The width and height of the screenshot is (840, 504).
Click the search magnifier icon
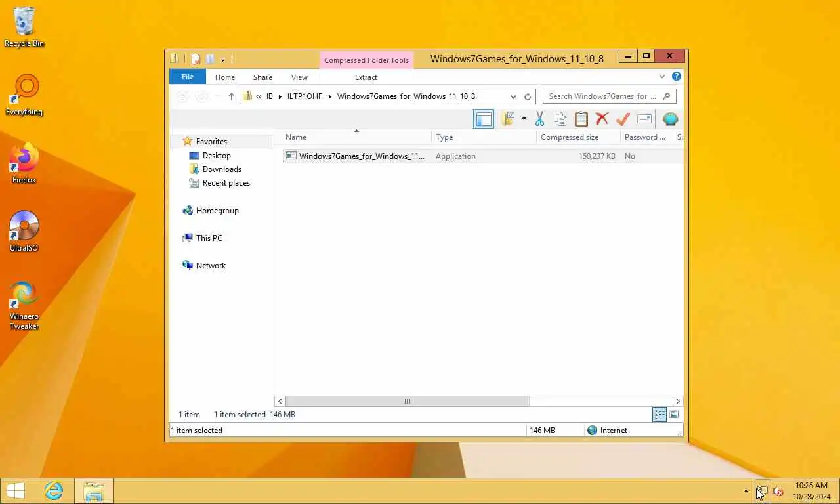pos(667,96)
